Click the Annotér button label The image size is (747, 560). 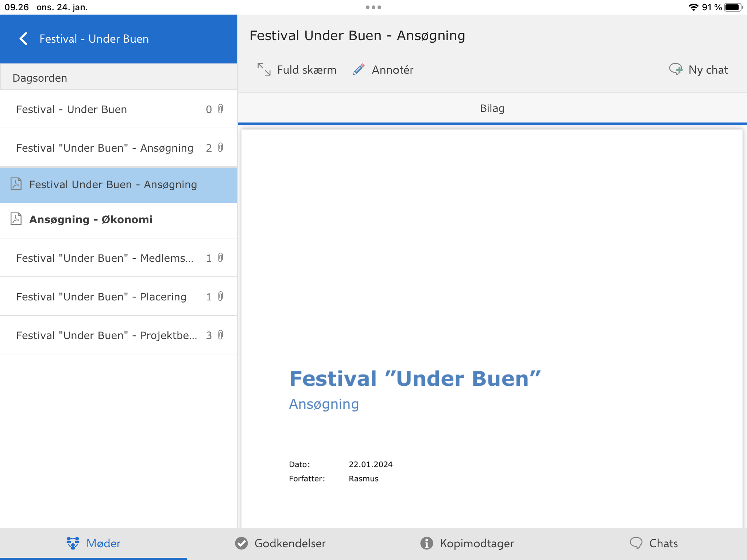click(x=392, y=70)
